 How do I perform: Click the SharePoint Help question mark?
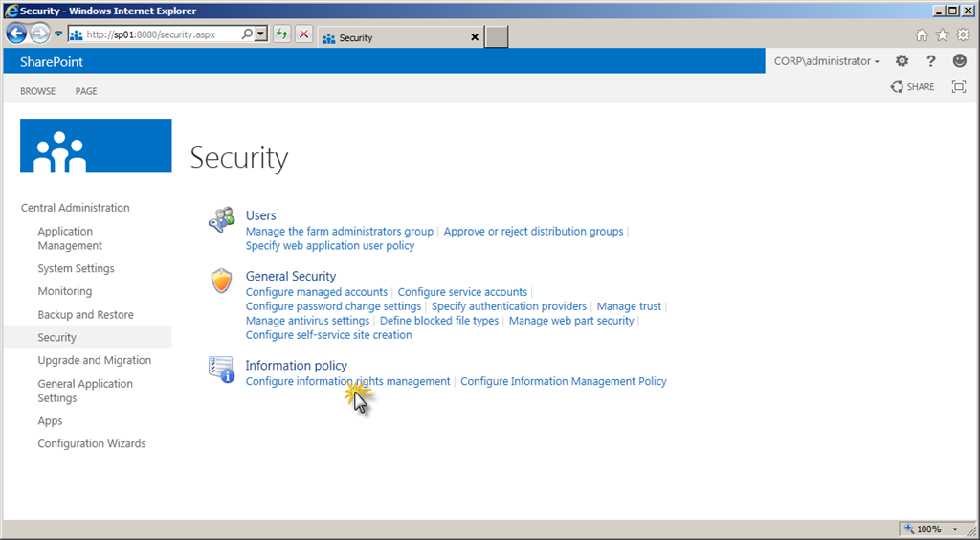(x=930, y=60)
